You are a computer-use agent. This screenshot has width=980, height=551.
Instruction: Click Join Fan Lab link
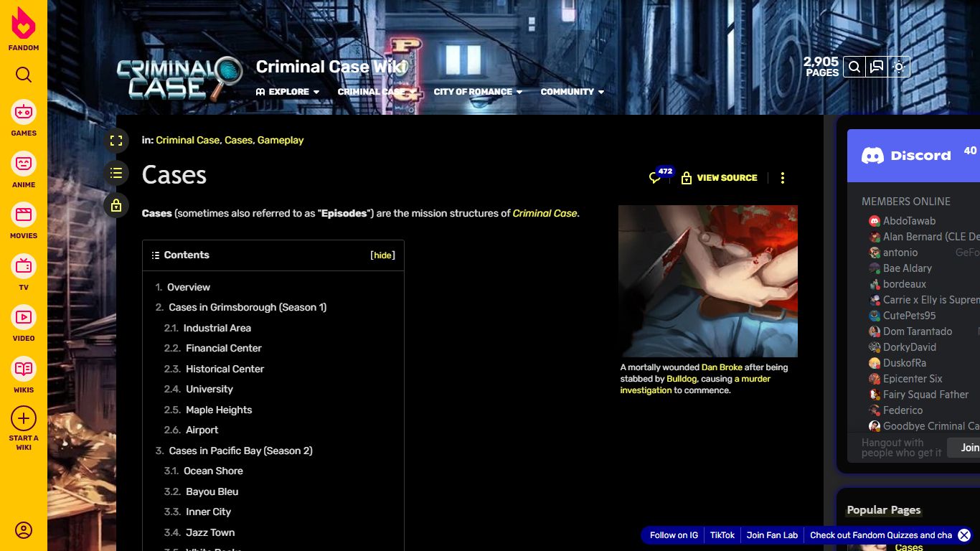pos(772,535)
